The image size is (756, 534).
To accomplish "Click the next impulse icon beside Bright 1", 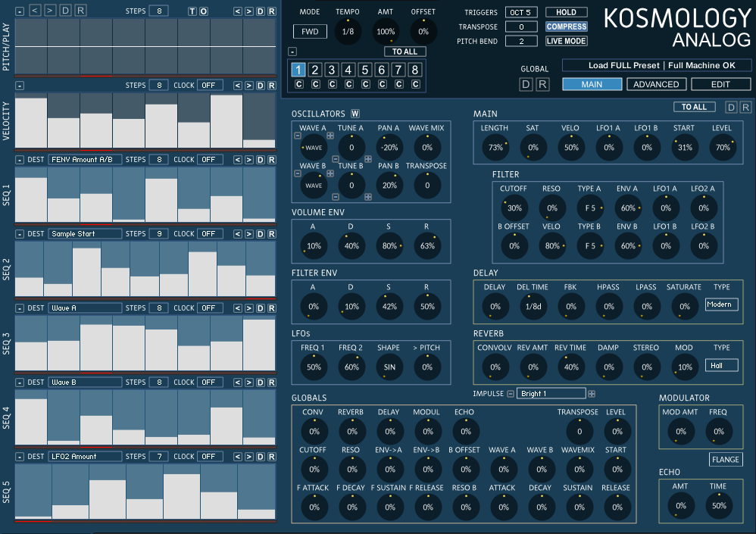I will pos(592,393).
